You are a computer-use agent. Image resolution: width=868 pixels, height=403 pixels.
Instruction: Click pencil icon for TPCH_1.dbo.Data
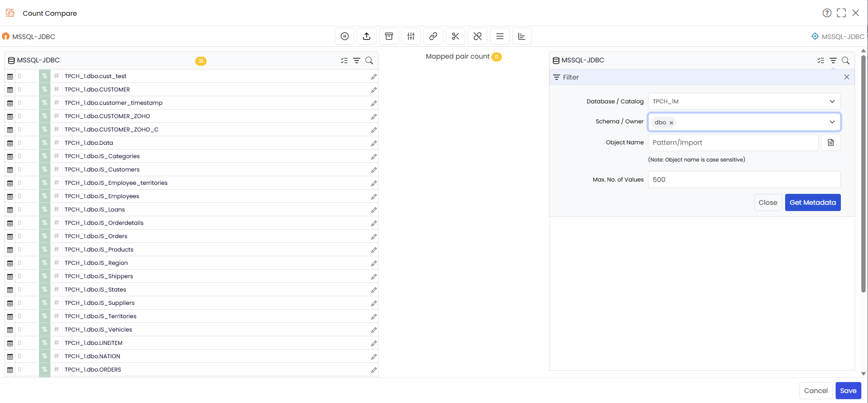point(374,143)
